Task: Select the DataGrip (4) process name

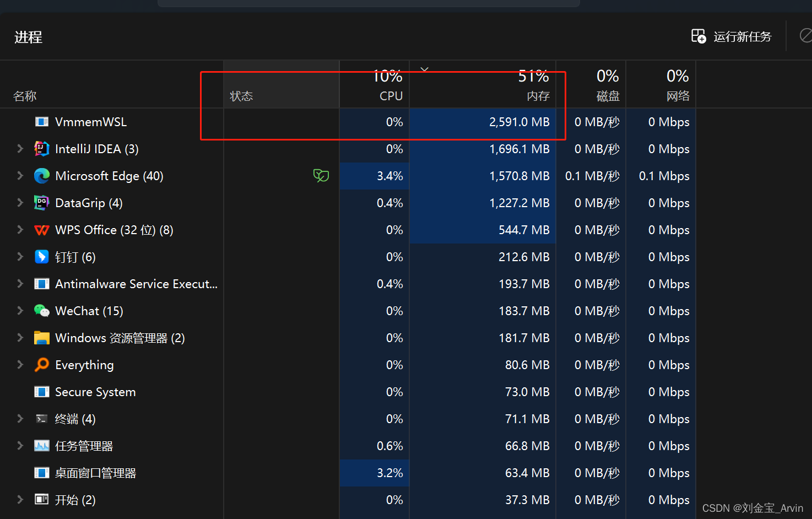Action: pyautogui.click(x=89, y=203)
